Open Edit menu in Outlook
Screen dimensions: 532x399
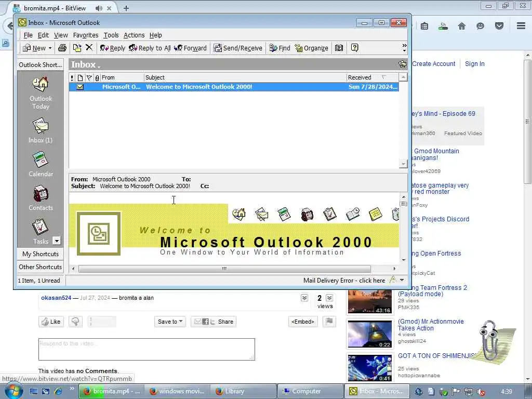click(43, 35)
